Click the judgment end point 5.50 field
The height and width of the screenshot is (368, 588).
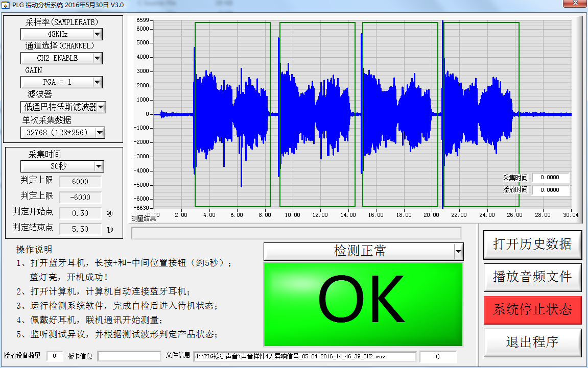pos(80,229)
